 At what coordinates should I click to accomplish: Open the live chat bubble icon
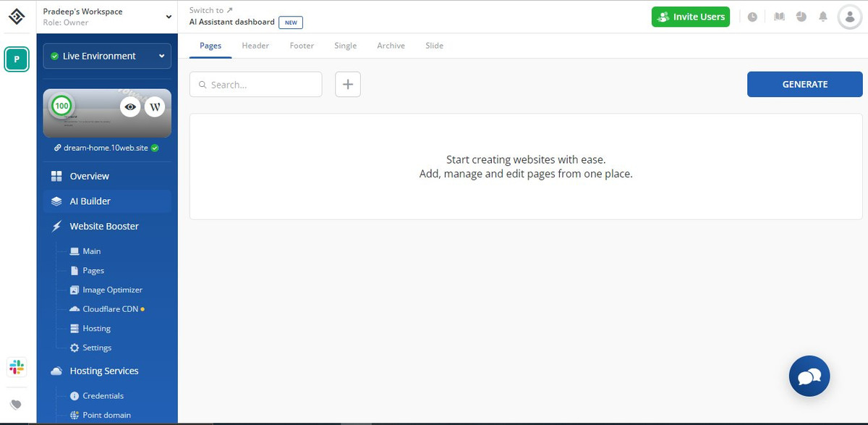click(809, 376)
